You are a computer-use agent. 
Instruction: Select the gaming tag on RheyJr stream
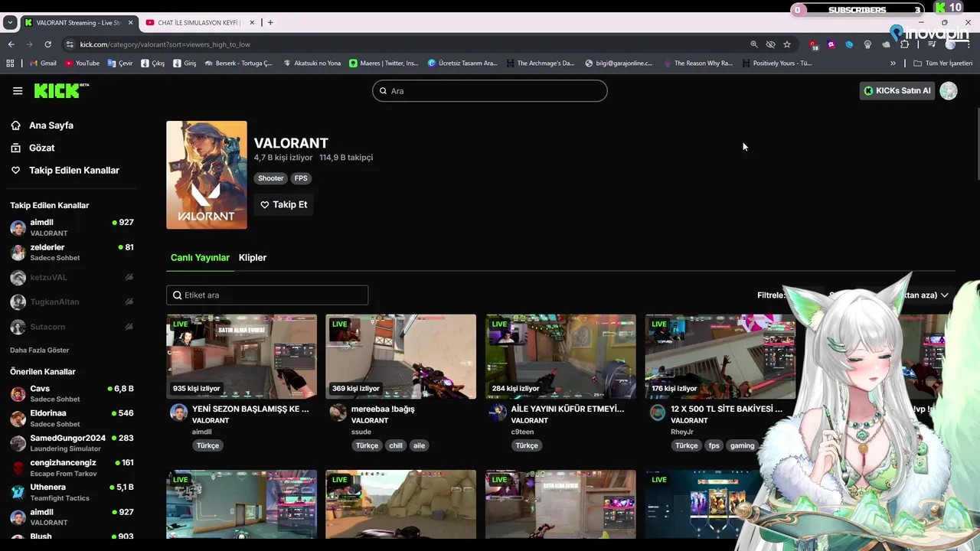(742, 445)
